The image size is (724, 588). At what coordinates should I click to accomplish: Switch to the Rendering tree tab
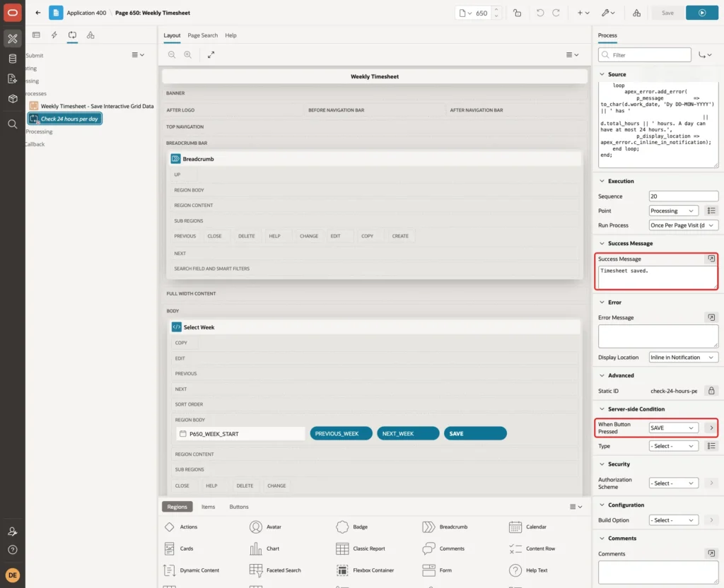(x=36, y=35)
